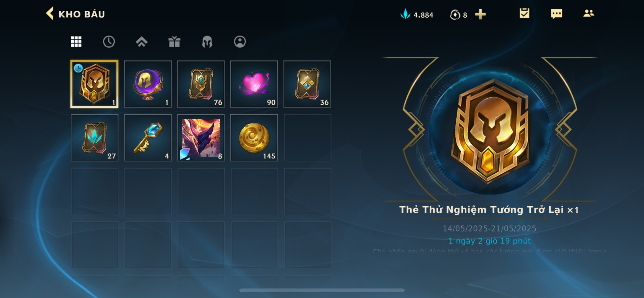Select the purple champion orb item
This screenshot has width=644, height=298.
(x=148, y=84)
